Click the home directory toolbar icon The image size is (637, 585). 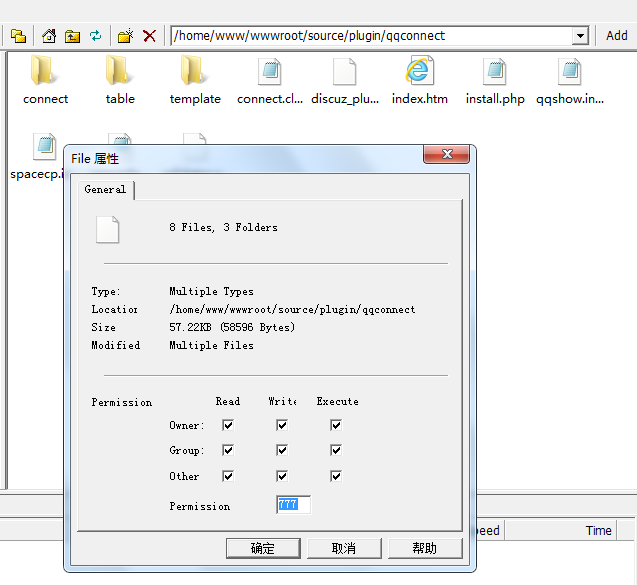[48, 36]
